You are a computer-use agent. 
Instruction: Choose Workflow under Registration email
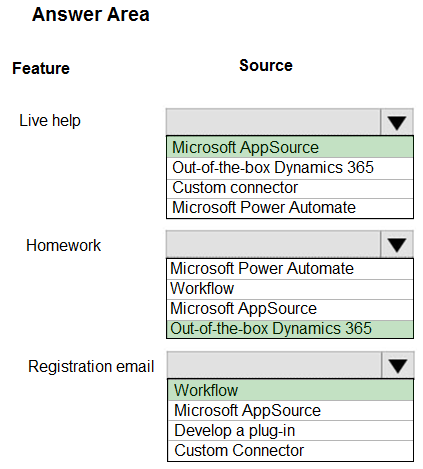pos(290,390)
